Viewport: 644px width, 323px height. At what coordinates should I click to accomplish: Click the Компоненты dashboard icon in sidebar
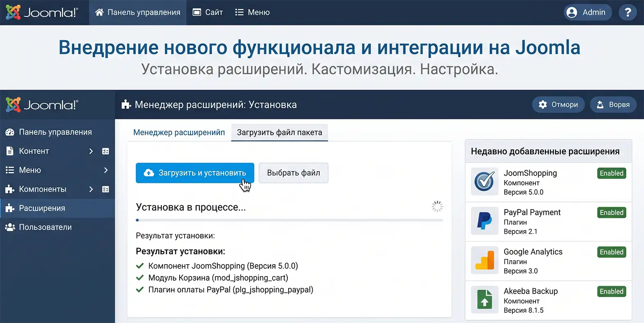(106, 189)
